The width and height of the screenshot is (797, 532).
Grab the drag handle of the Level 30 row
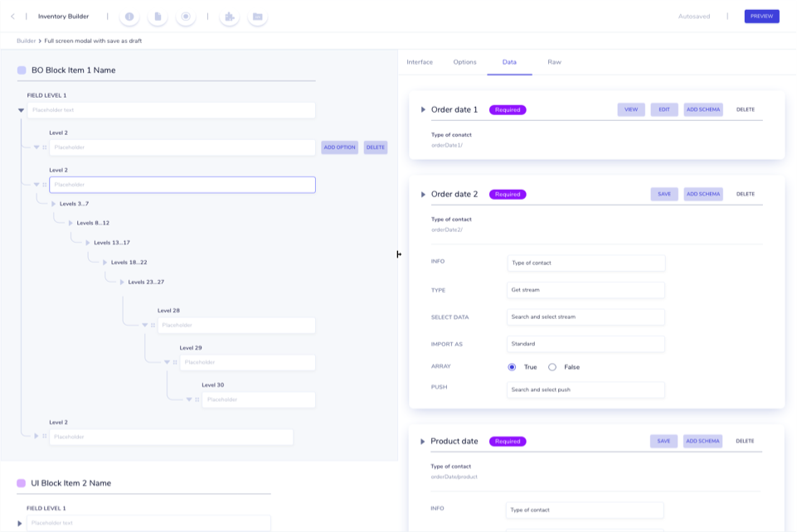pos(197,399)
